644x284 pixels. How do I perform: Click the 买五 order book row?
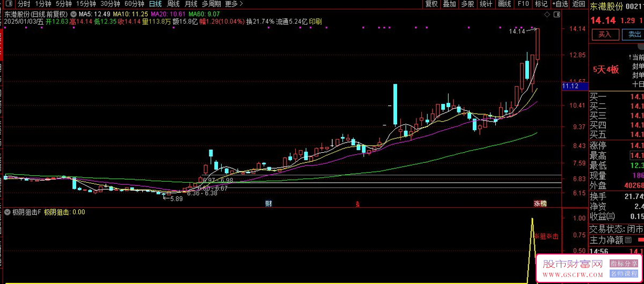[x=617, y=134]
